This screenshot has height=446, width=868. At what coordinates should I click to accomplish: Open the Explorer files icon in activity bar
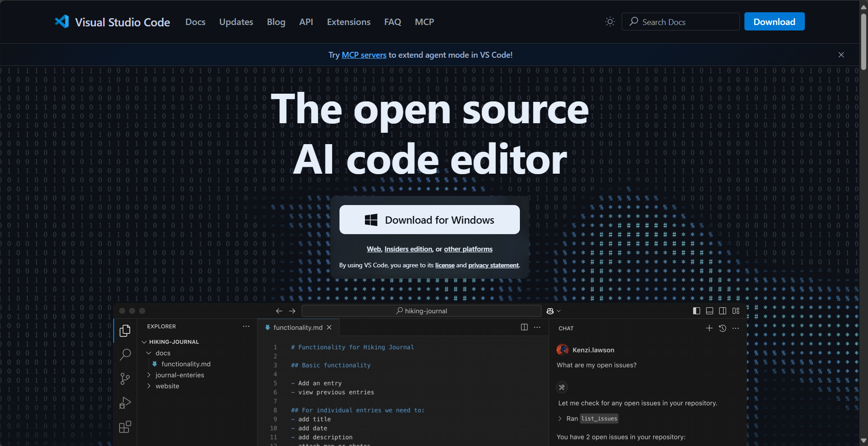[125, 331]
